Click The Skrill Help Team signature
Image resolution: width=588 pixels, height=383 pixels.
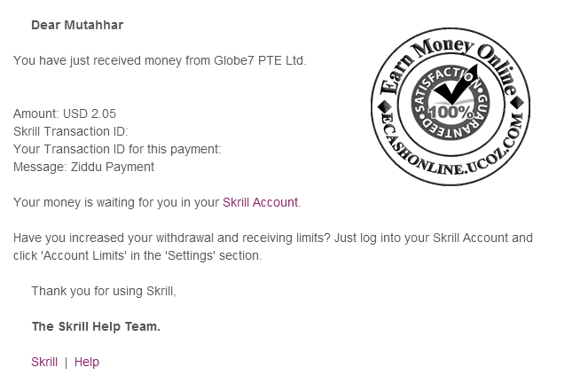click(96, 326)
